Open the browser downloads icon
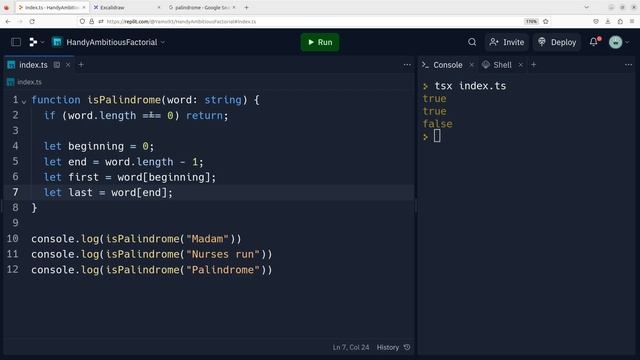The image size is (640, 360). (x=608, y=21)
